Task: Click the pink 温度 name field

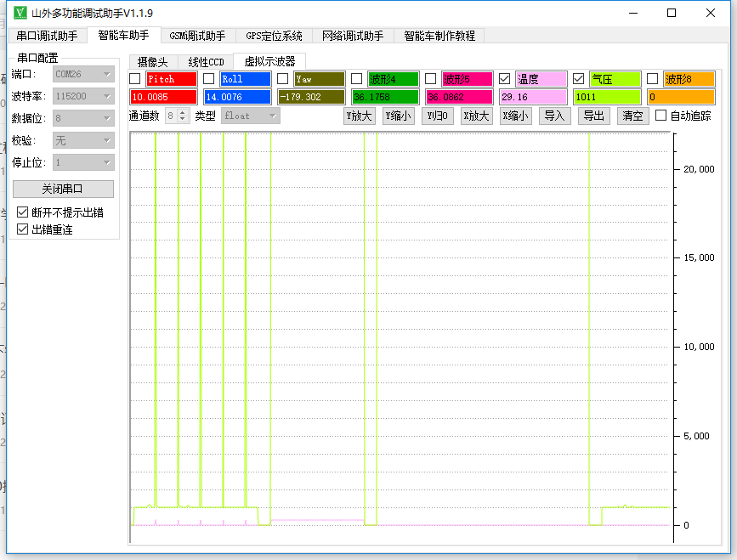Action: pos(541,79)
